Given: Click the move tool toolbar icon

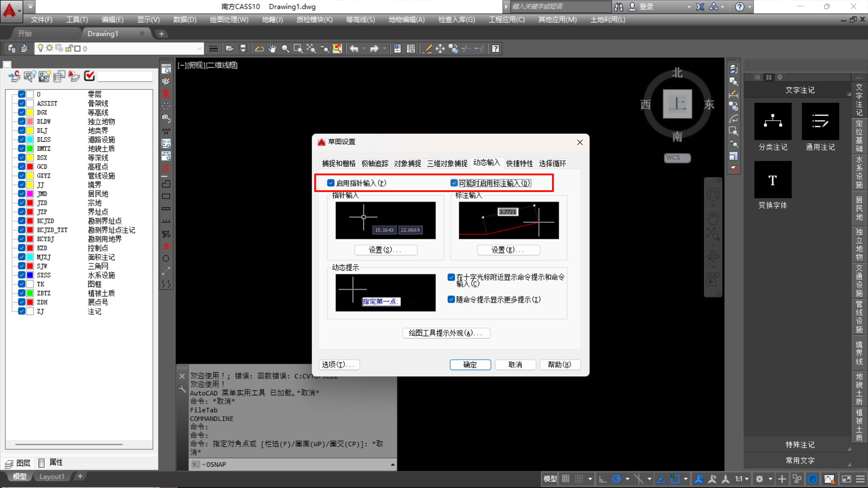Looking at the screenshot, I should [440, 49].
